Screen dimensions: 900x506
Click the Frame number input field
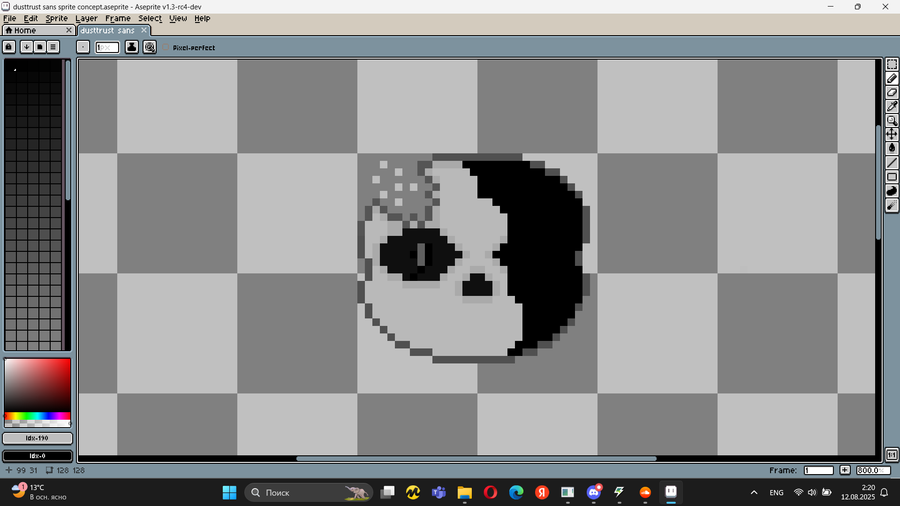pyautogui.click(x=818, y=470)
